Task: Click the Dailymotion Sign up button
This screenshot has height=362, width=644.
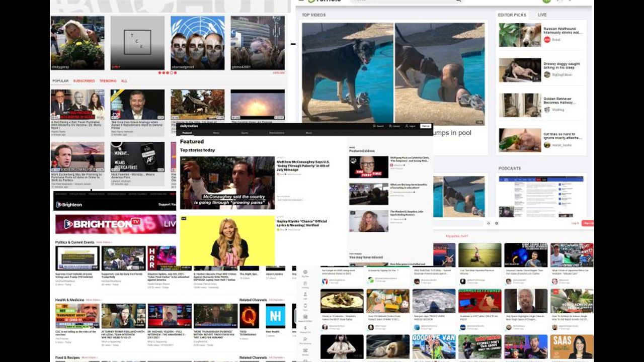Action: click(x=426, y=126)
